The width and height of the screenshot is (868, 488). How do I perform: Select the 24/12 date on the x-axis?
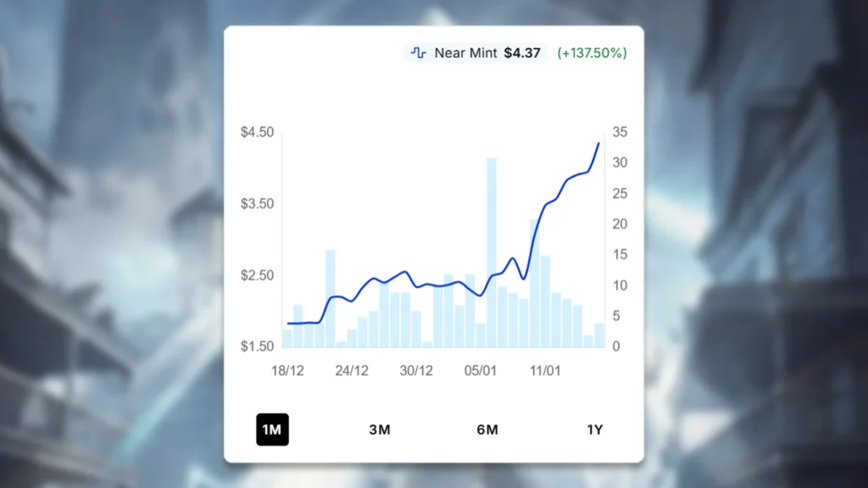(352, 371)
